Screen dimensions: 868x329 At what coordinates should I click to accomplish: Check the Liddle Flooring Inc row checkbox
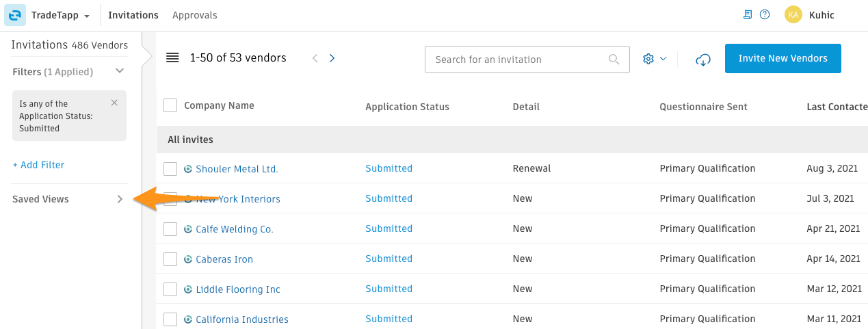170,289
